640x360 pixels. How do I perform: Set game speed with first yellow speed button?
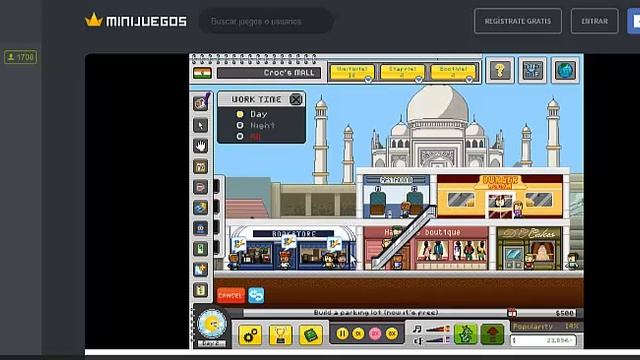coord(358,334)
